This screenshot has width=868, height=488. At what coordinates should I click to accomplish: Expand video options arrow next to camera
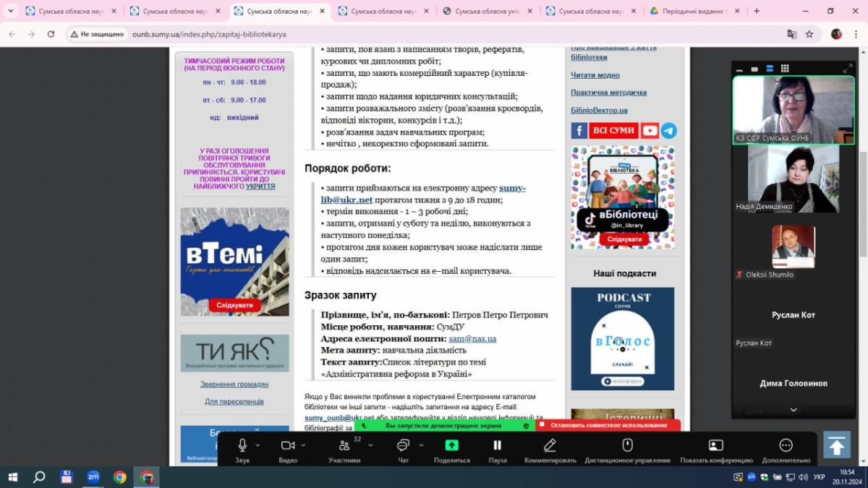(303, 445)
